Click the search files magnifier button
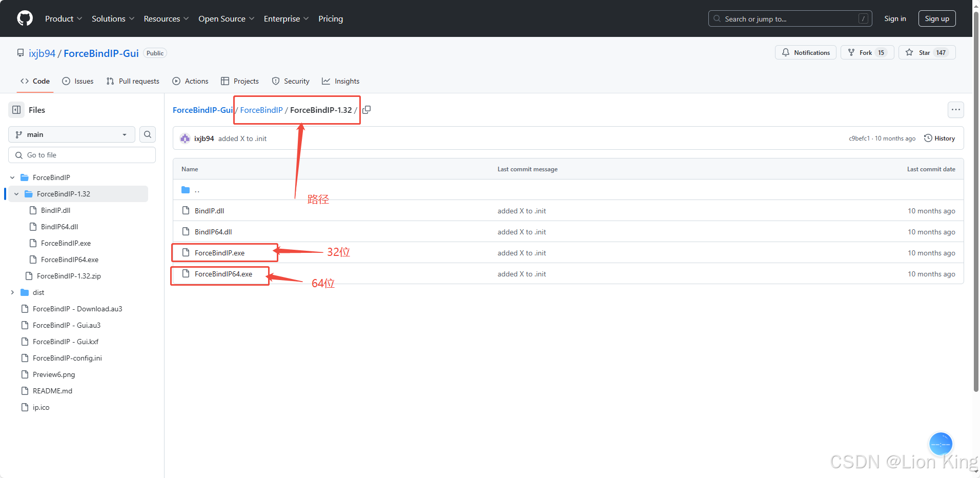 (148, 134)
